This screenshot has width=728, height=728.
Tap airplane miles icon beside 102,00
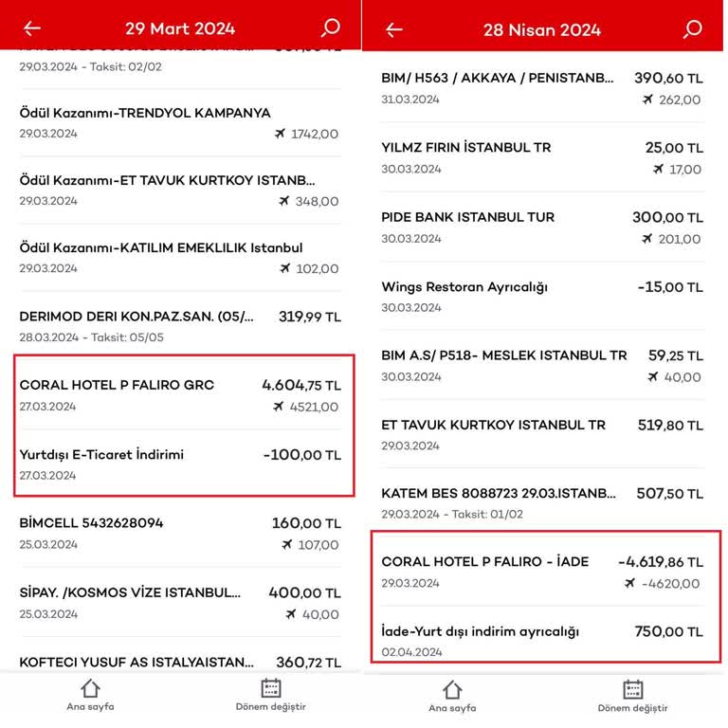284,268
